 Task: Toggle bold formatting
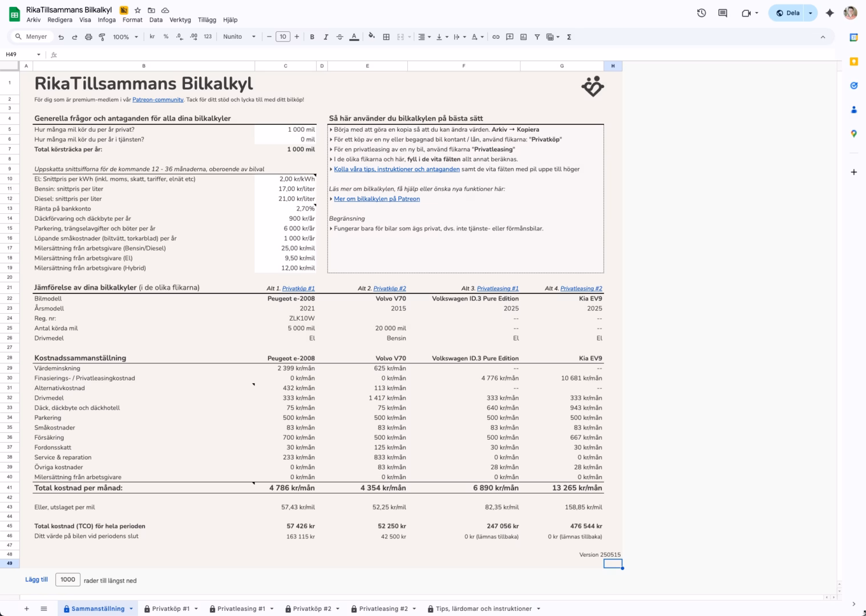pos(312,37)
